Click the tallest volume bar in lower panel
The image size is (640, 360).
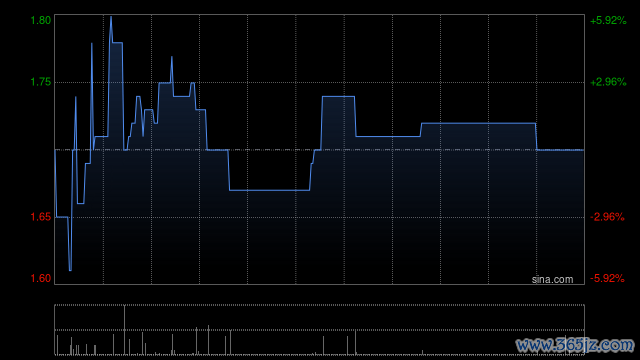pos(124,330)
